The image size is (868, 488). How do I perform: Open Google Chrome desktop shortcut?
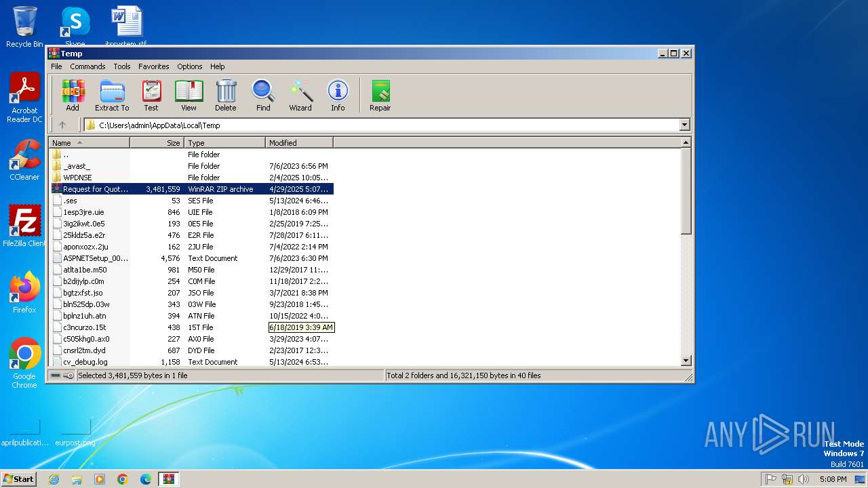24,363
